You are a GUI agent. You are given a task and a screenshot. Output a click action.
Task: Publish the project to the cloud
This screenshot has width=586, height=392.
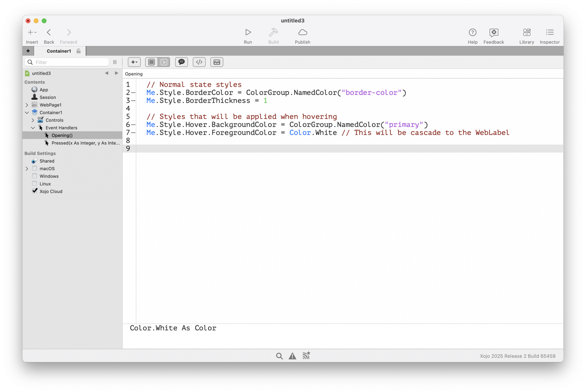point(302,32)
